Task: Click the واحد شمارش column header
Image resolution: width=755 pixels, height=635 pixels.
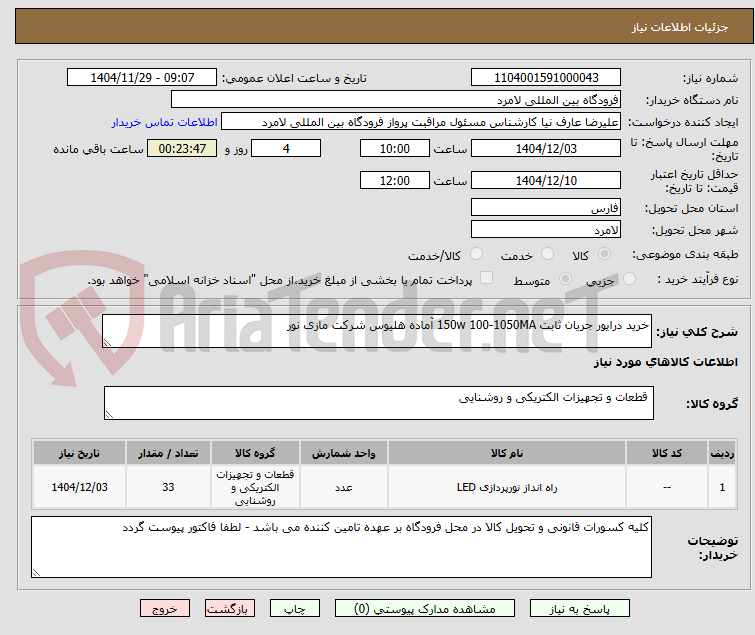Action: [x=343, y=453]
